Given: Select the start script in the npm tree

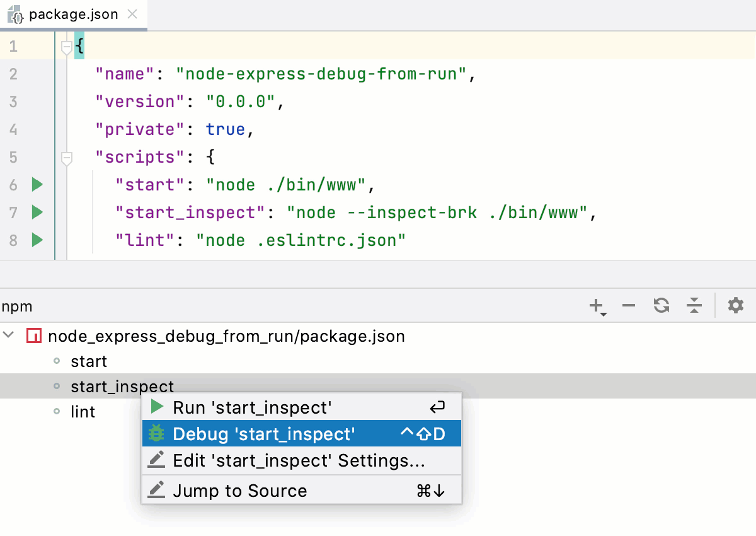Looking at the screenshot, I should [88, 361].
